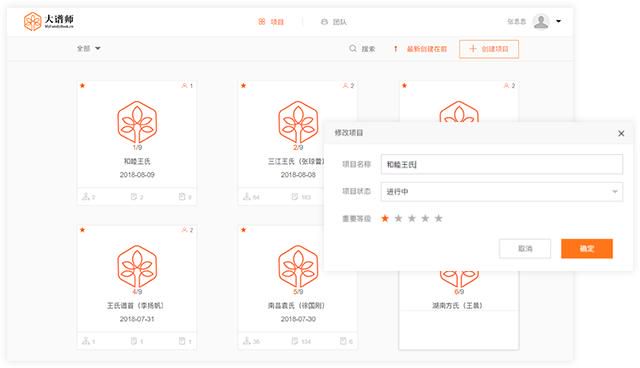Open the 5/9 project tree icon

click(298, 266)
